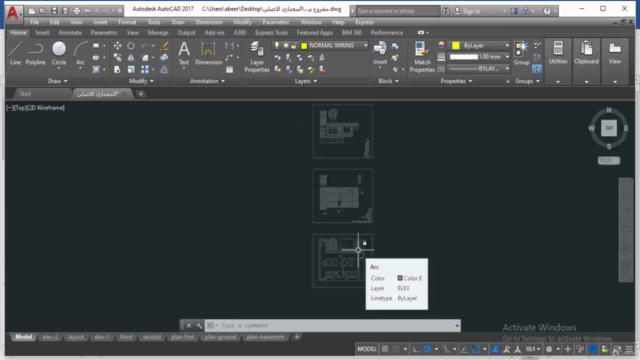Click the Hatch tool in Draw panel
The height and width of the screenshot is (360, 640).
coord(96,70)
